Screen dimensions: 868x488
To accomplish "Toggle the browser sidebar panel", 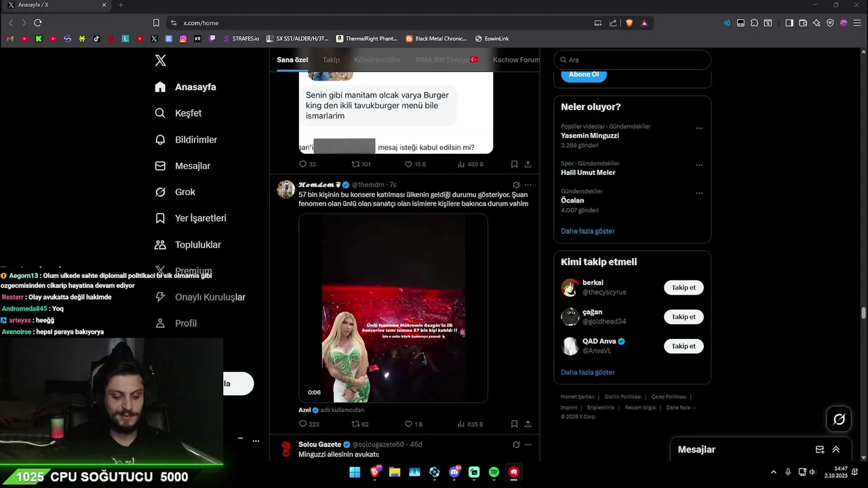I will 789,22.
